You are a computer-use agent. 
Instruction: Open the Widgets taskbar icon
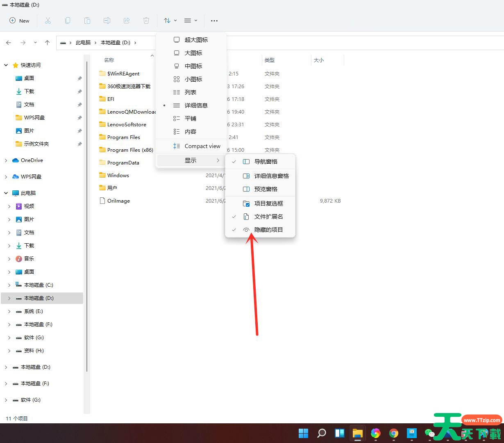339,433
